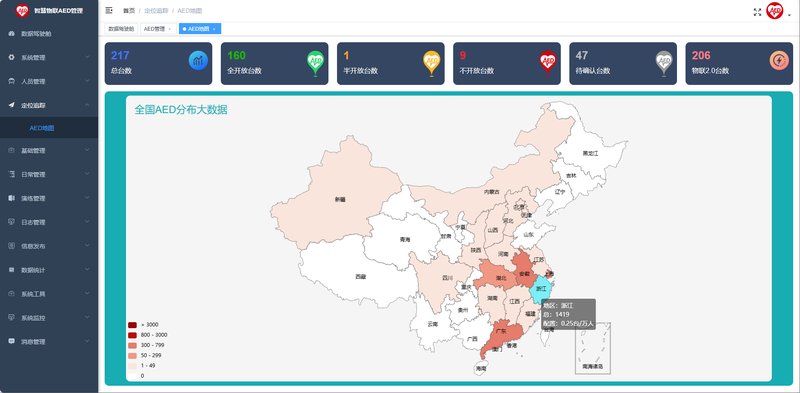Toggle fullscreen mode icon in header
Screen dimensions: 800x393
click(x=757, y=12)
